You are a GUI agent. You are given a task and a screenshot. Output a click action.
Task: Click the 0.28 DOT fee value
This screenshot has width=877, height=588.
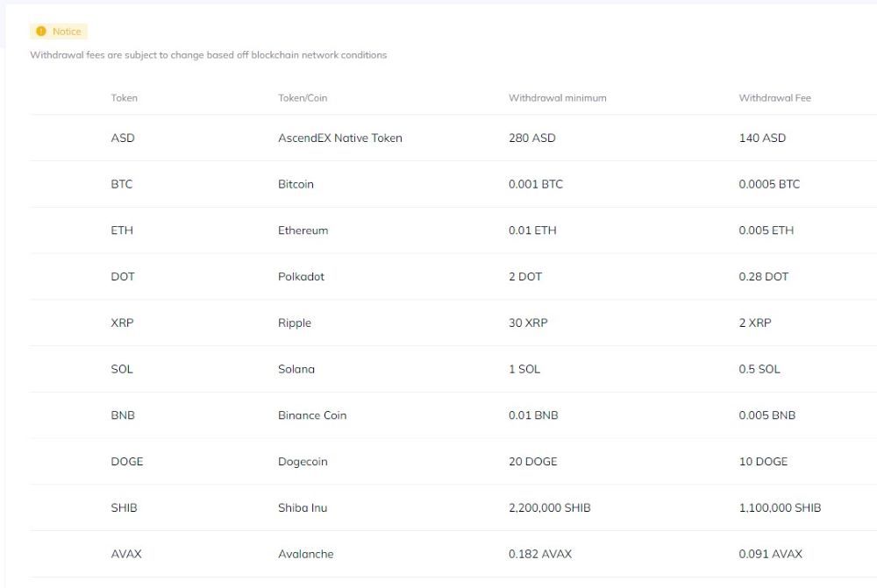[x=764, y=277]
